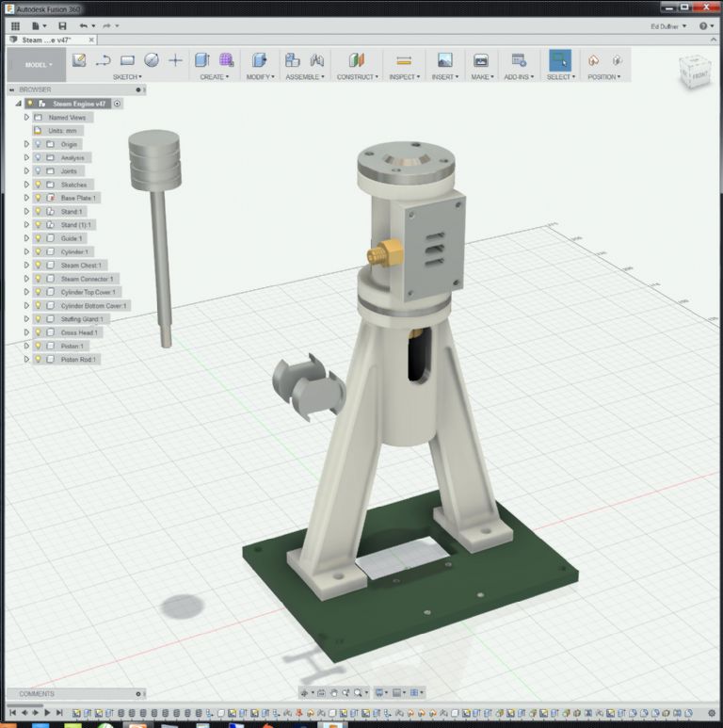Open the CREATE menu
This screenshot has width=723, height=728.
tap(215, 77)
